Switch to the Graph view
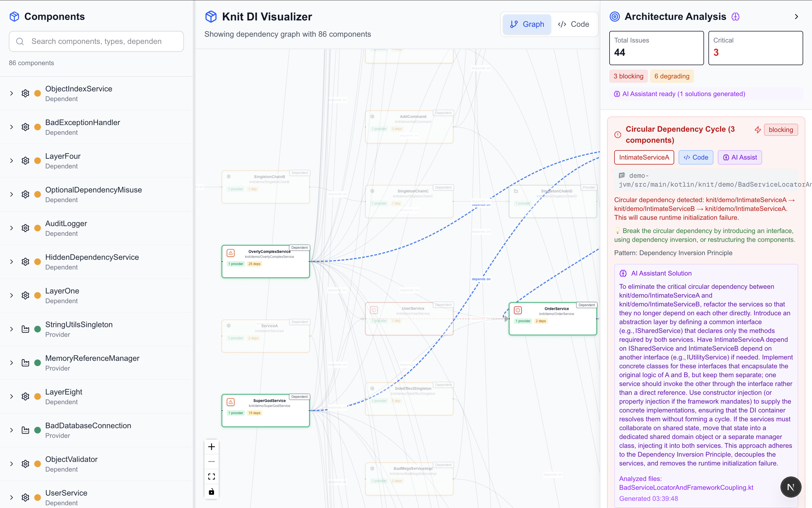812x508 pixels. pyautogui.click(x=527, y=24)
